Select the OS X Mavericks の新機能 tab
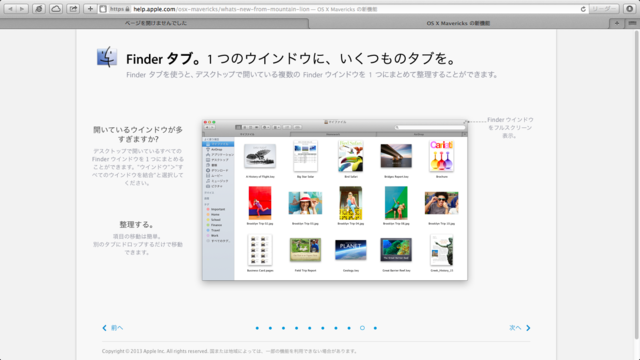This screenshot has width=640, height=360. tap(458, 23)
